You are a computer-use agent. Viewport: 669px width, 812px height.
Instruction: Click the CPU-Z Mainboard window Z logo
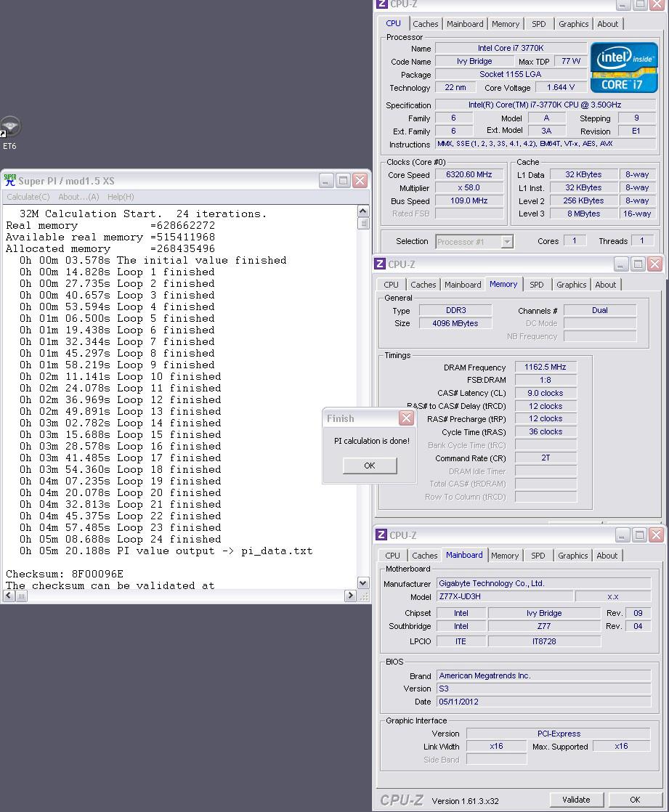pos(381,535)
